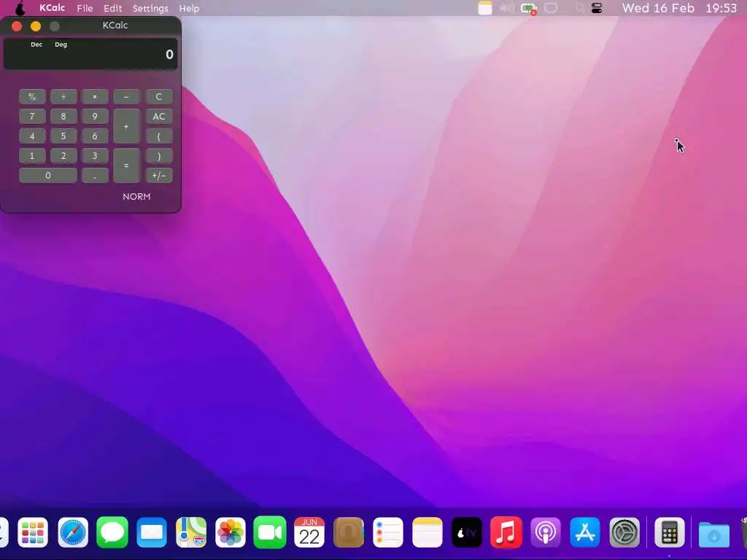Click digit 9 on the keypad
Viewport: 747px width, 560px height.
coord(95,116)
